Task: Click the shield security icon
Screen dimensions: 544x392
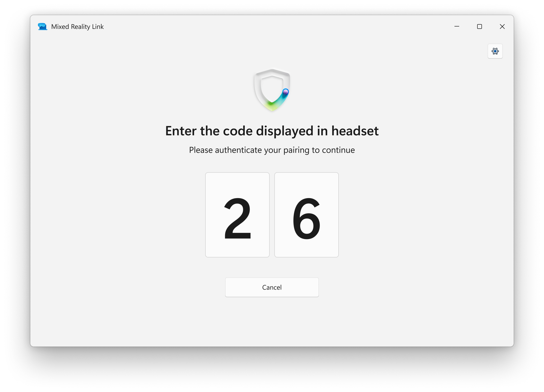Action: [x=272, y=90]
